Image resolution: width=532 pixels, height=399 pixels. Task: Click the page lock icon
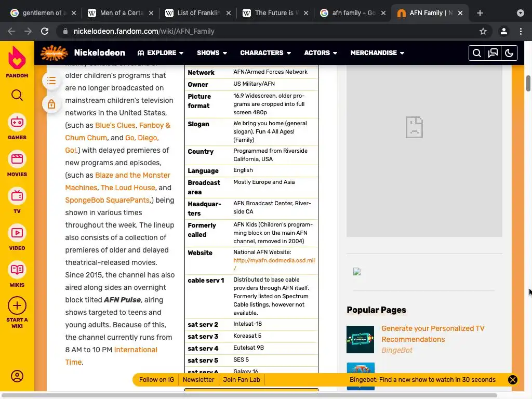pos(51,104)
